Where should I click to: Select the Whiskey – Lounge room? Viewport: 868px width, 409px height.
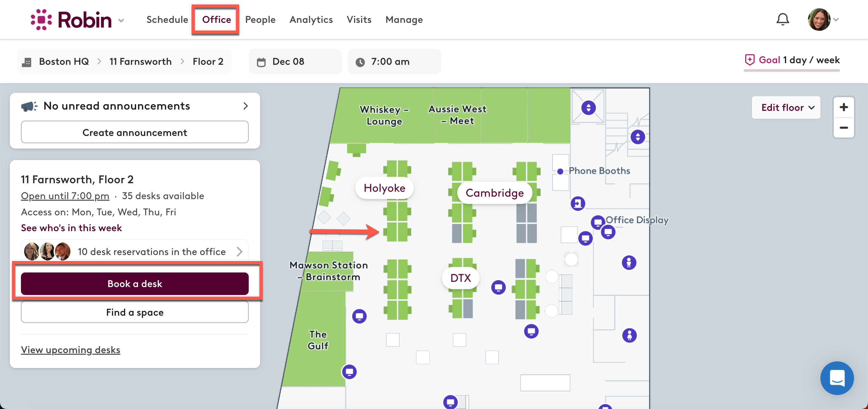(x=384, y=115)
